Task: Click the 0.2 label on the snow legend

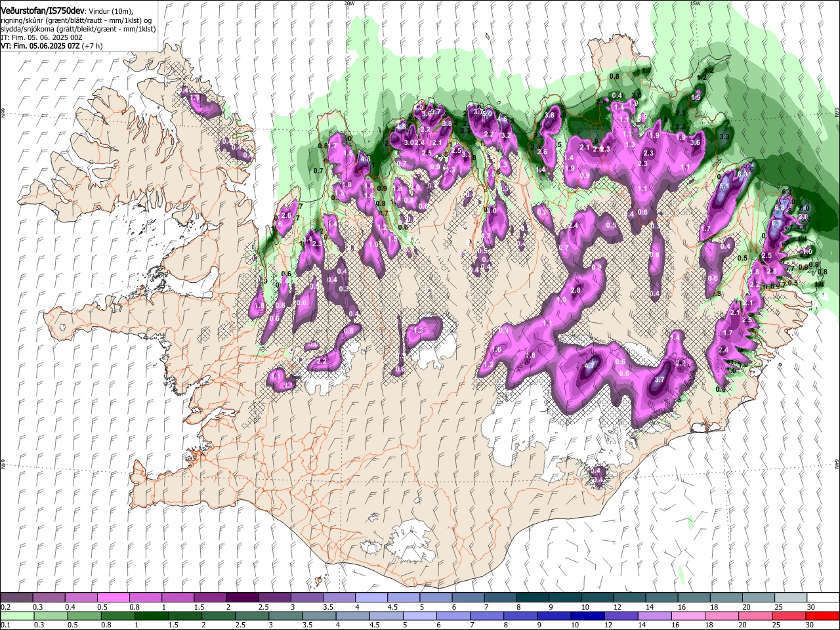Action: point(5,607)
